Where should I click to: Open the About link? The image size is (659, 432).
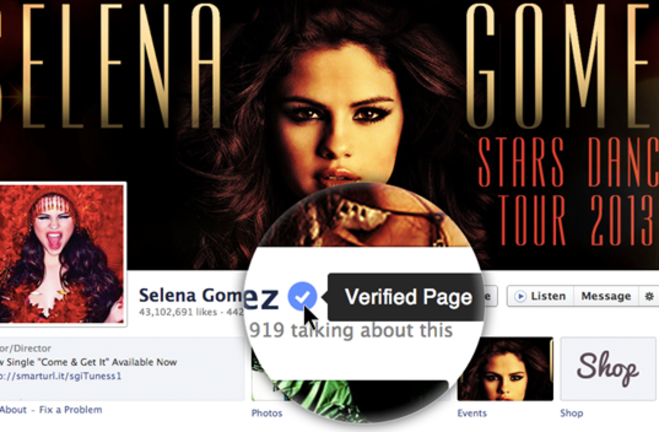tap(13, 410)
